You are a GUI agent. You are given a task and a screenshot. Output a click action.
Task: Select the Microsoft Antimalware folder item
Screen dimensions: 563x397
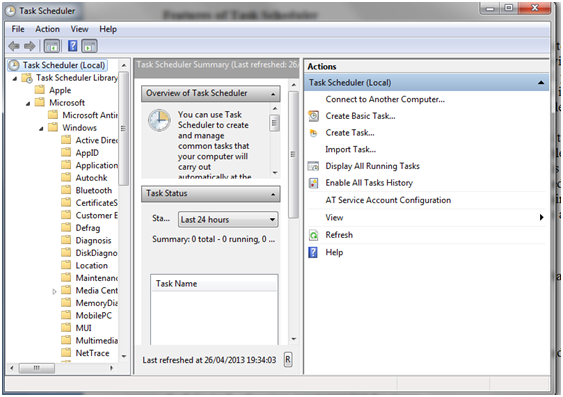pos(90,115)
